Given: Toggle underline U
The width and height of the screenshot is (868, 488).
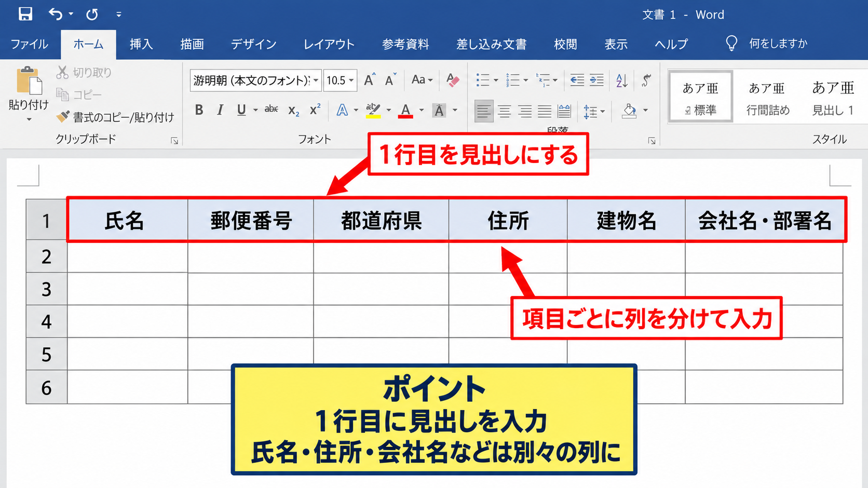Looking at the screenshot, I should 241,110.
